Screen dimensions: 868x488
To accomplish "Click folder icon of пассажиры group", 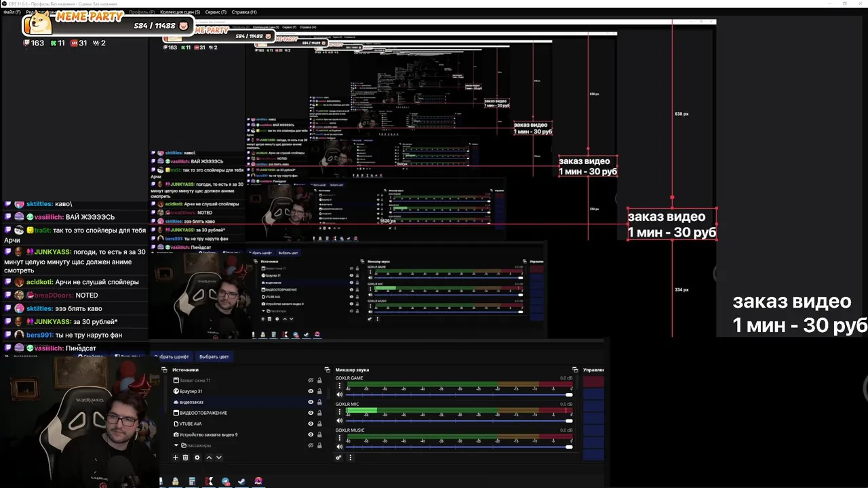I will [184, 445].
